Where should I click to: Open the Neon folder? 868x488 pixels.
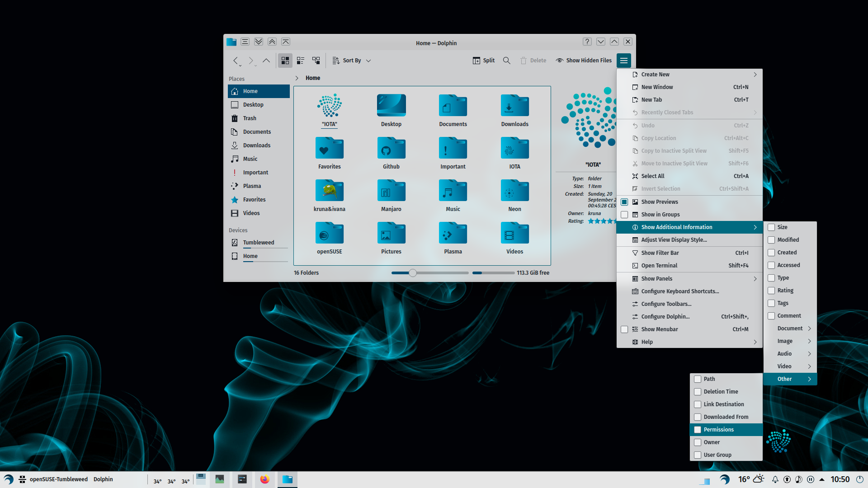point(514,191)
